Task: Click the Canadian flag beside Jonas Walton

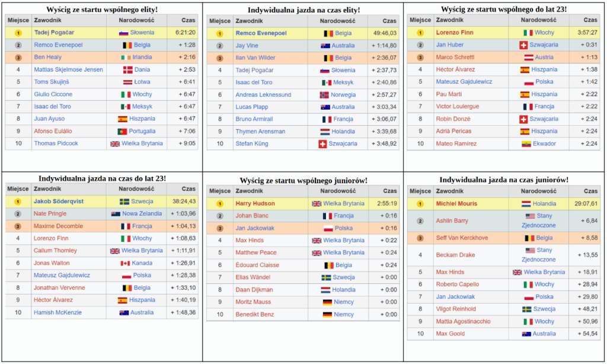Action: click(x=125, y=263)
